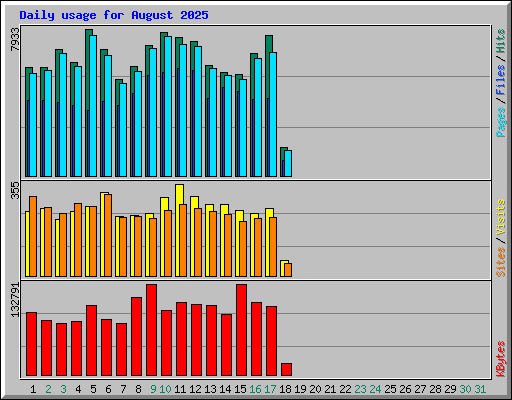This screenshot has height=400, width=512.
Task: Click day 31 on the date axis
Action: click(x=480, y=389)
